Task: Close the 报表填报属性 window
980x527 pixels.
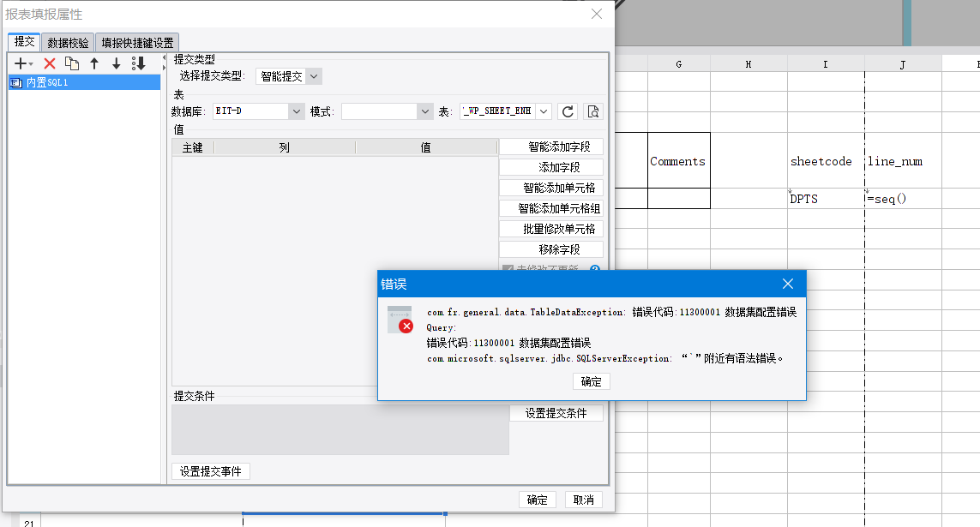Action: click(x=597, y=14)
